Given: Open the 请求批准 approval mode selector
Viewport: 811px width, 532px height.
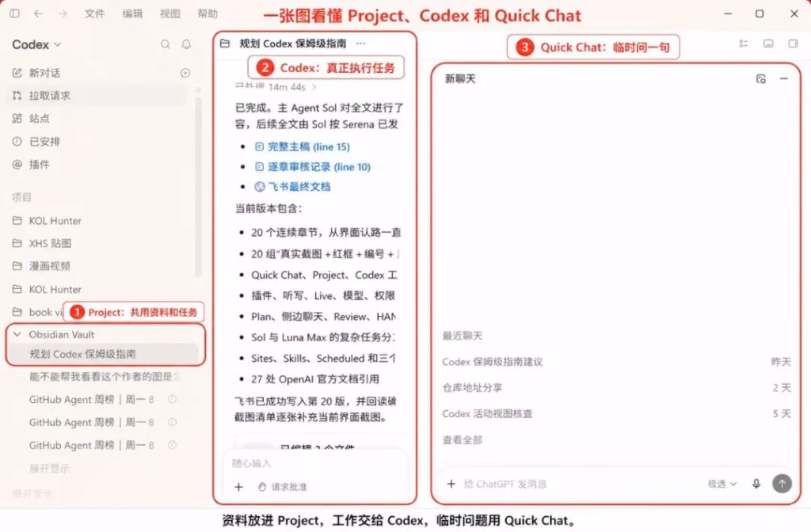Looking at the screenshot, I should [283, 487].
